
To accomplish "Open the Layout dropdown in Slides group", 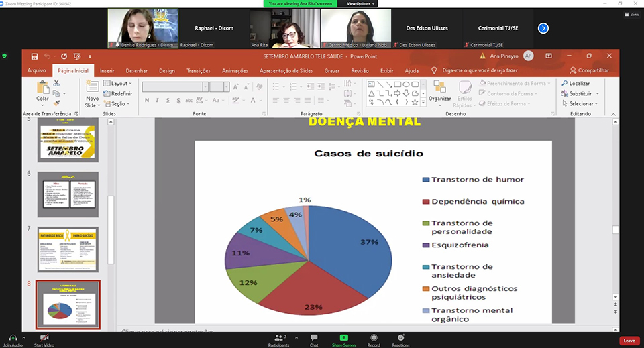I will (119, 84).
